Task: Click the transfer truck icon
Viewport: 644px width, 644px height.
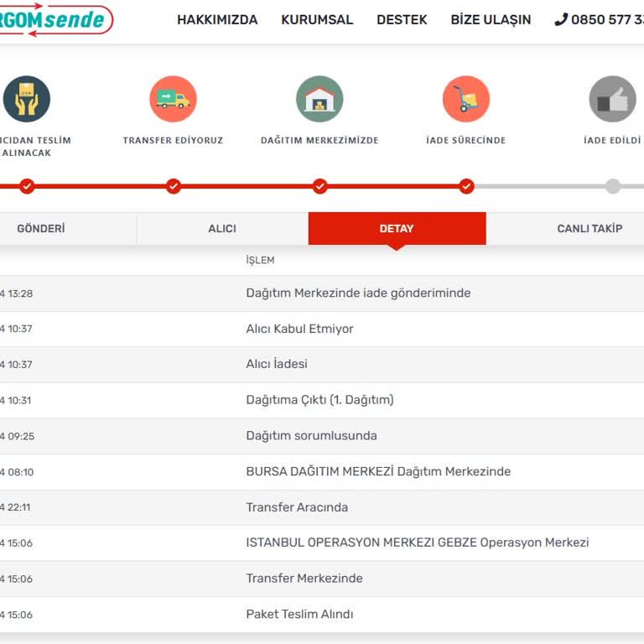Action: (173, 99)
